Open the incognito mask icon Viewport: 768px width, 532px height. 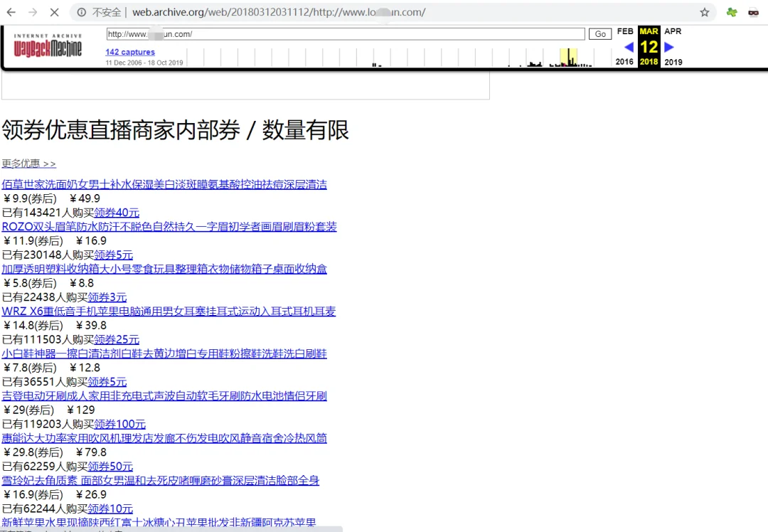tap(754, 12)
